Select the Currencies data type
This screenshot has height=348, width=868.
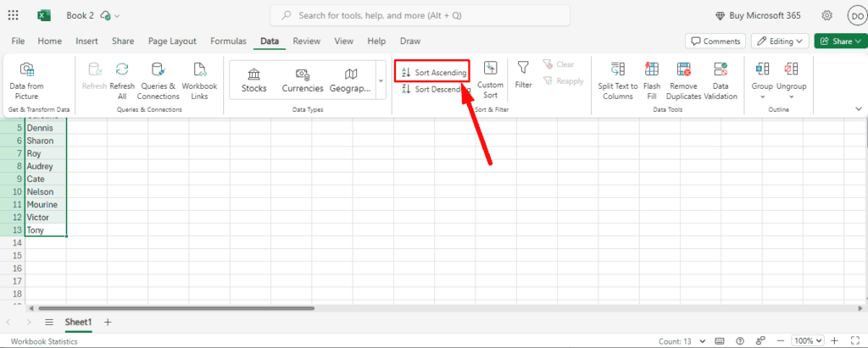point(303,80)
